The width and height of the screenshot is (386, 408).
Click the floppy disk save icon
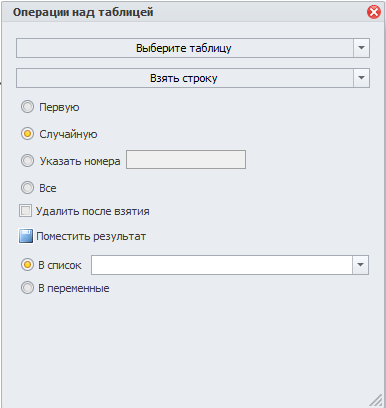tap(26, 236)
